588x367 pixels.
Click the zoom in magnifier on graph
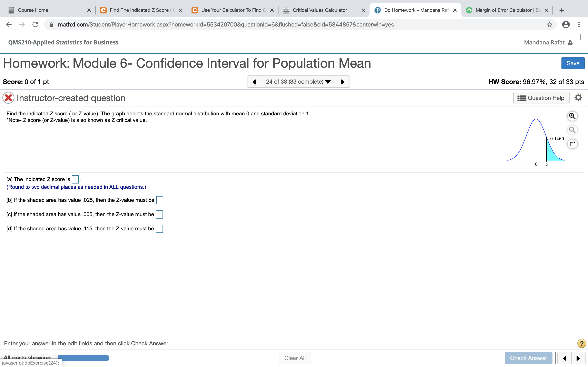572,116
